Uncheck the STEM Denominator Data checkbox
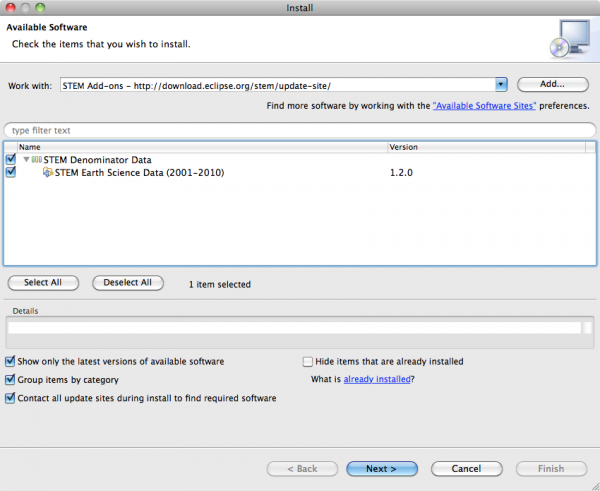 pos(11,160)
